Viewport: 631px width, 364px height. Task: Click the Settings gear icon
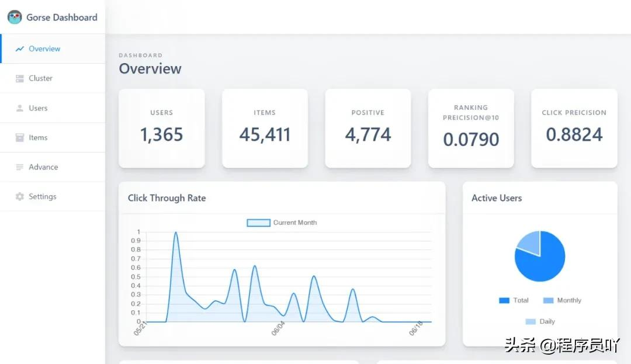click(x=20, y=197)
